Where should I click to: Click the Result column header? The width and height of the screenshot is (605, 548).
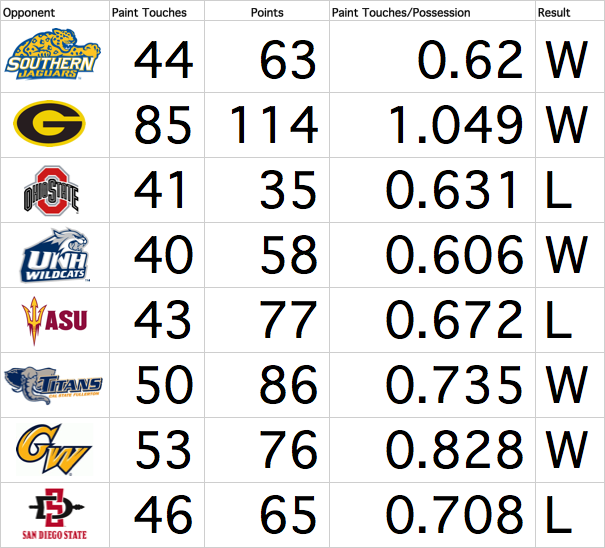pyautogui.click(x=554, y=13)
